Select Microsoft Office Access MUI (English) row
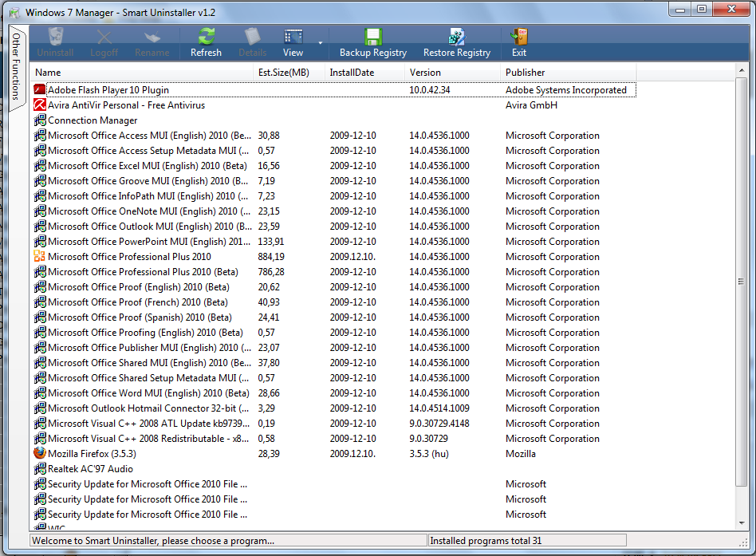Viewport: 756px width, 556px height. 335,136
